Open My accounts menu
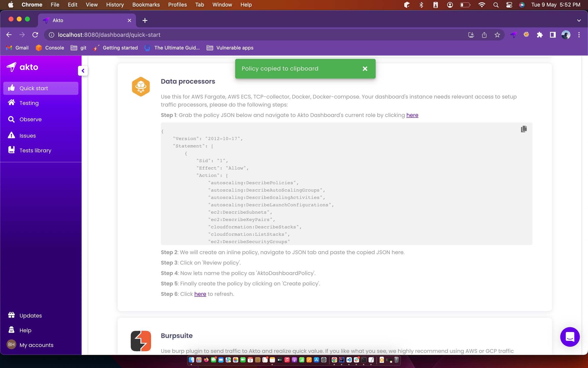Screen dimensions: 588x368 pos(36,345)
